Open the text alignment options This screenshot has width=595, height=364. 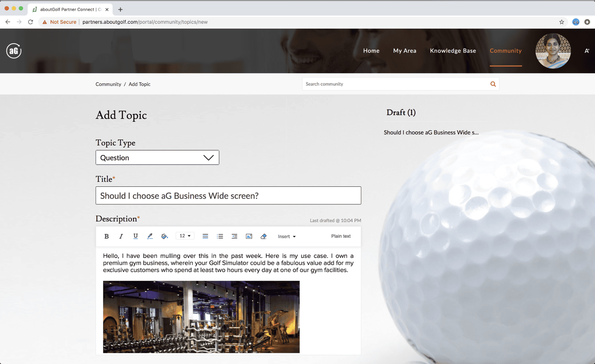[205, 236]
